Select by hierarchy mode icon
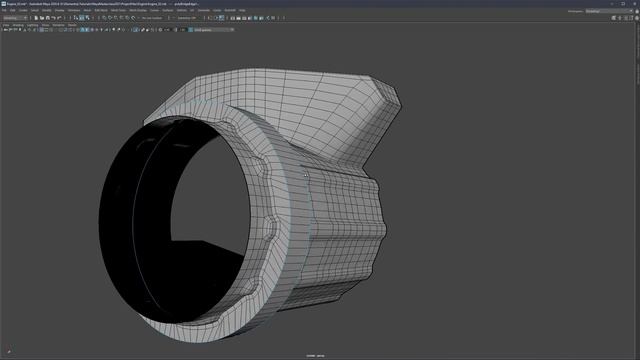Screen dimensions: 640x360 point(76,18)
